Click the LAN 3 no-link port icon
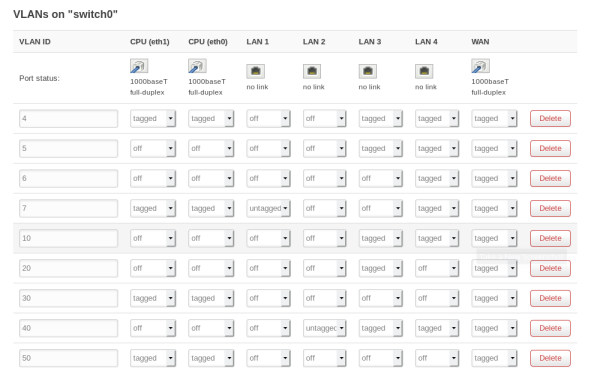Viewport: 591px width, 375px height. point(367,71)
